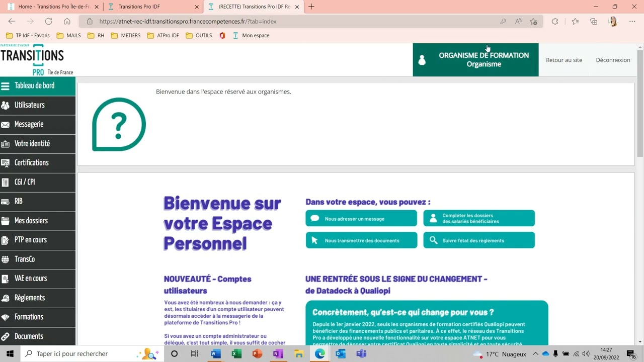The width and height of the screenshot is (644, 362).
Task: Open the CGI / CPI menu item
Action: 38,182
